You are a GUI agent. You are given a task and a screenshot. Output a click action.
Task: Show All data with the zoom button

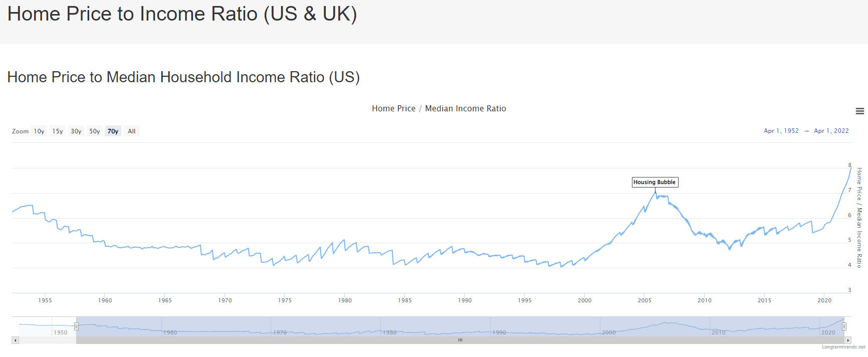click(x=132, y=131)
